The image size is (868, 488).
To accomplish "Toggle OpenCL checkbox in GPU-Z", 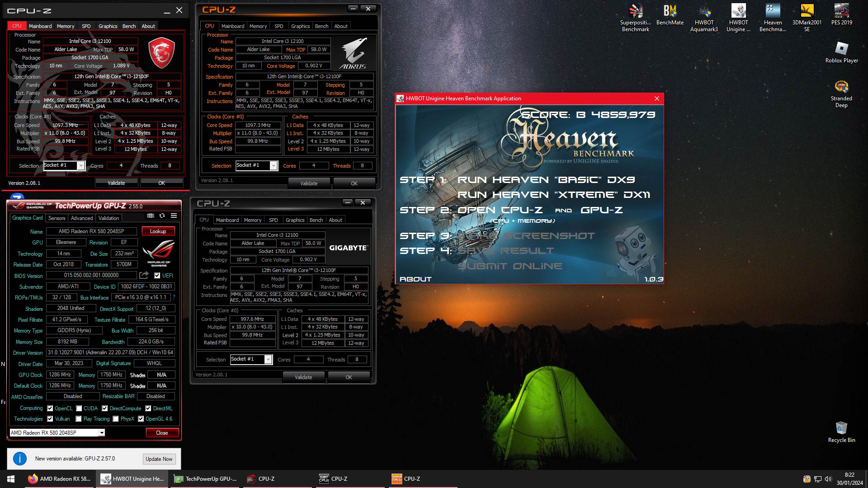I will 50,408.
